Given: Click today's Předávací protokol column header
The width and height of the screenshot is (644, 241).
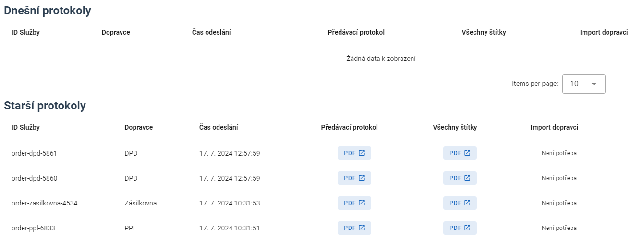Looking at the screenshot, I should [356, 33].
